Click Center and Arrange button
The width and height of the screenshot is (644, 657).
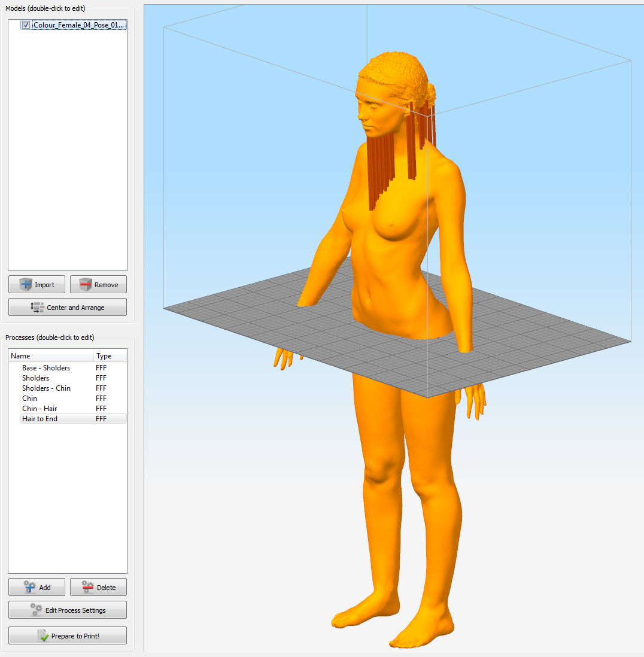pyautogui.click(x=68, y=307)
